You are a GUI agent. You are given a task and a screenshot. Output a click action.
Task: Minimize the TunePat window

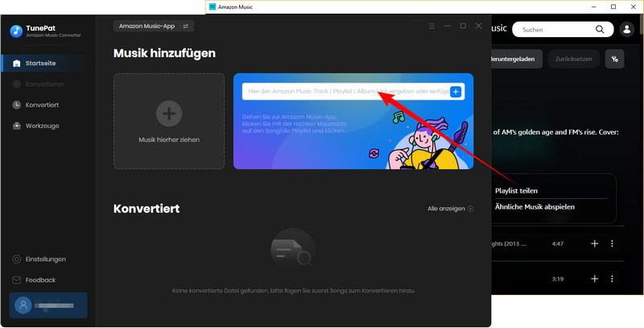click(448, 26)
